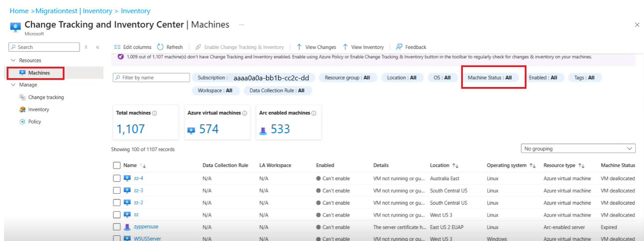Click the Total machines count 1,107
The width and height of the screenshot is (644, 241).
coord(130,129)
